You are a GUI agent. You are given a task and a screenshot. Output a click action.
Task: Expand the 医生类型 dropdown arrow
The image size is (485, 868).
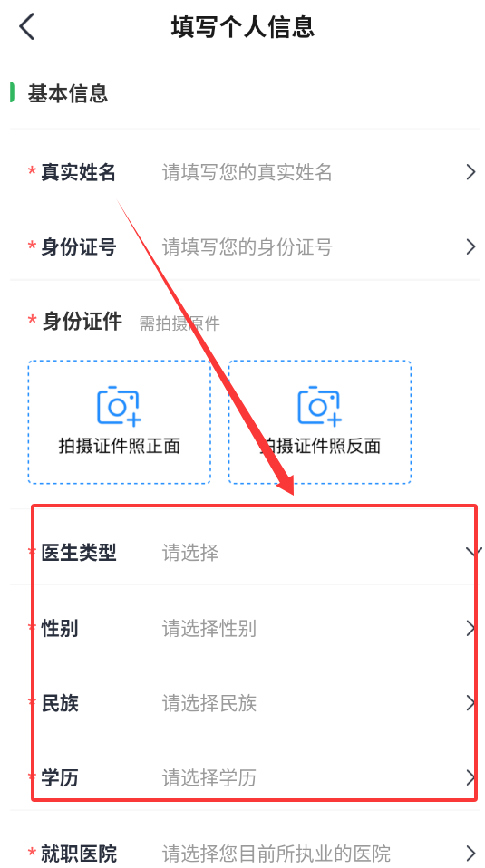coord(474,552)
